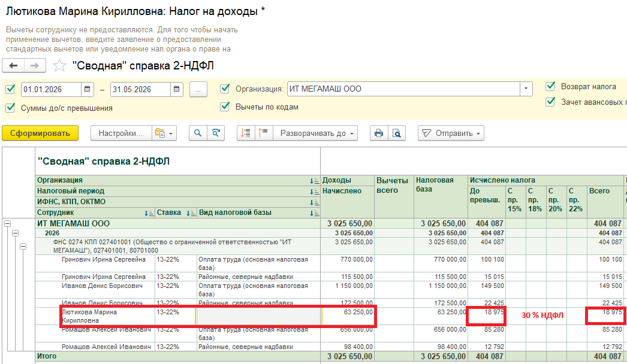The image size is (627, 364).
Task: Open print preview icon
Action: click(x=396, y=133)
